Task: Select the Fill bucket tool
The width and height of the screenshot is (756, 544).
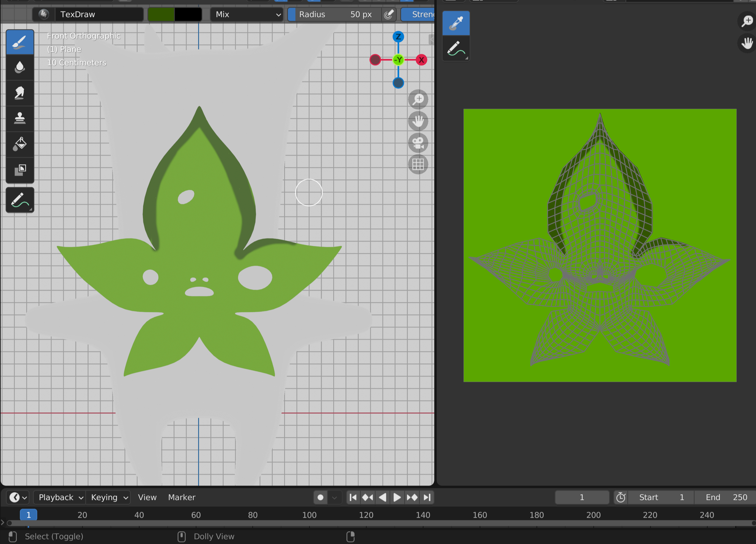Action: pos(20,144)
